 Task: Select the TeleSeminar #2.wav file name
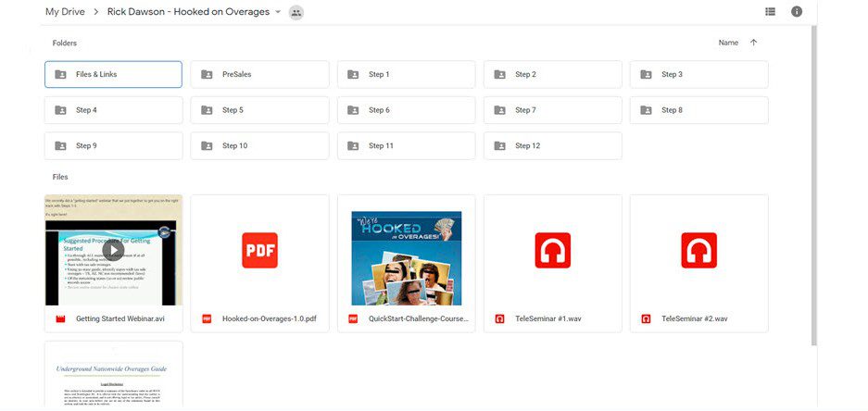click(695, 318)
